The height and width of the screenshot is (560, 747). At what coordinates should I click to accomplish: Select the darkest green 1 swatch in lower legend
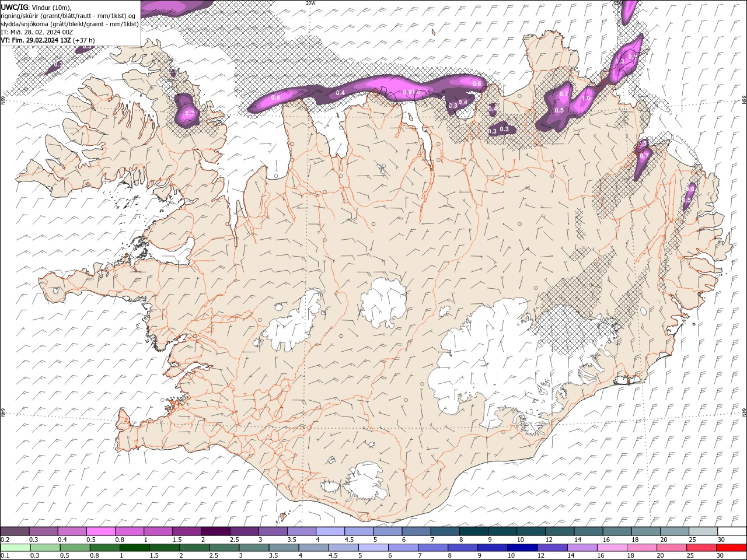(x=134, y=548)
